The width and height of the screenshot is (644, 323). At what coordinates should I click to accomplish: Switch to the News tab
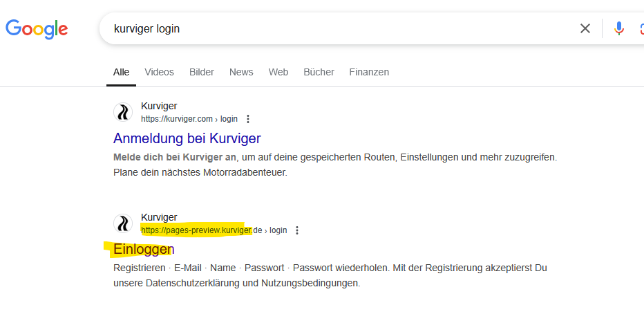[241, 73]
